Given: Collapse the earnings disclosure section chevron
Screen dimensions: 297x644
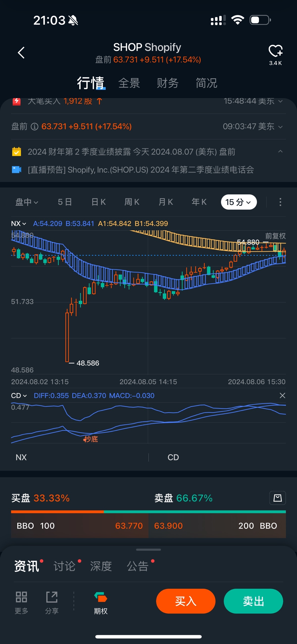Looking at the screenshot, I should click(280, 152).
